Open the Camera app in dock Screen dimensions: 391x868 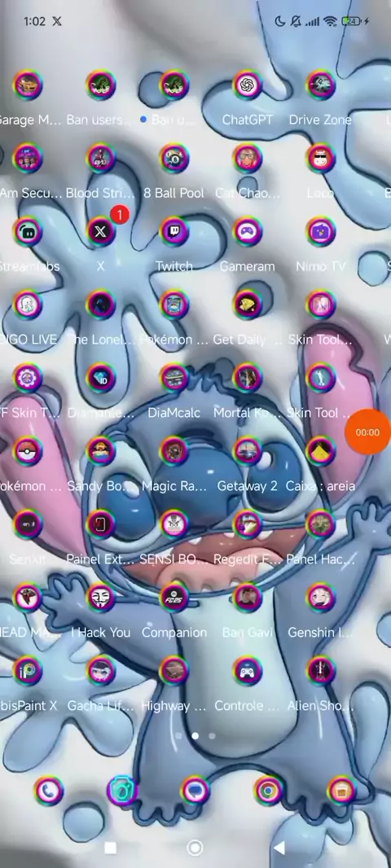click(x=122, y=791)
